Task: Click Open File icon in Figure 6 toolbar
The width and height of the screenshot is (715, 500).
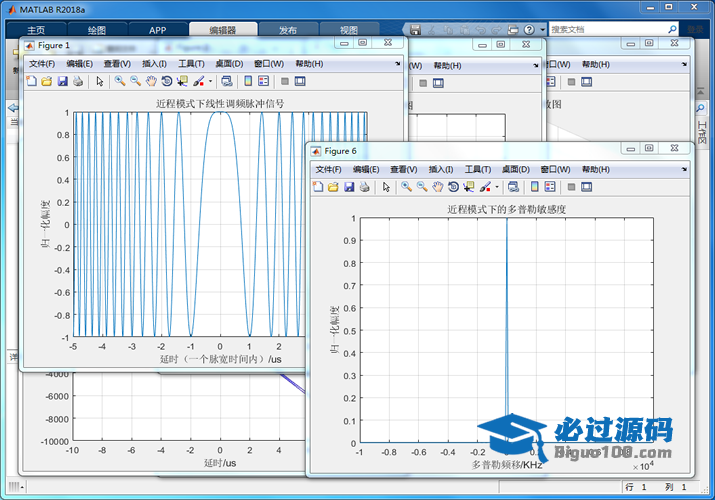Action: click(333, 186)
